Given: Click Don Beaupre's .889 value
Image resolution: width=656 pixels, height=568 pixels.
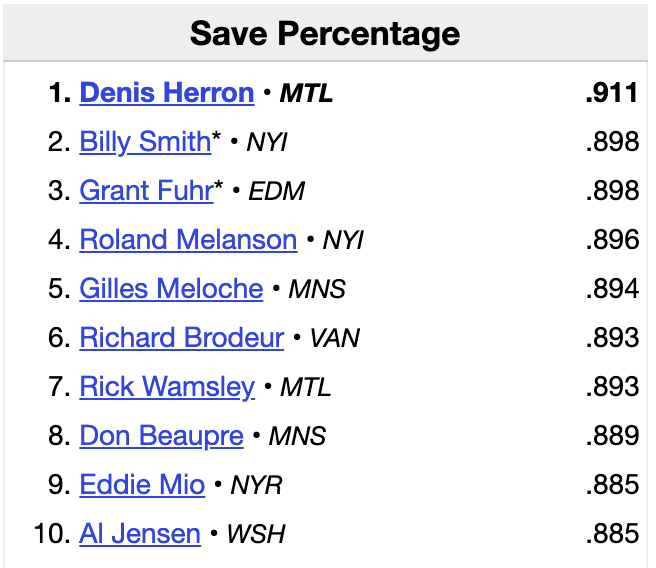Looking at the screenshot, I should 612,436.
